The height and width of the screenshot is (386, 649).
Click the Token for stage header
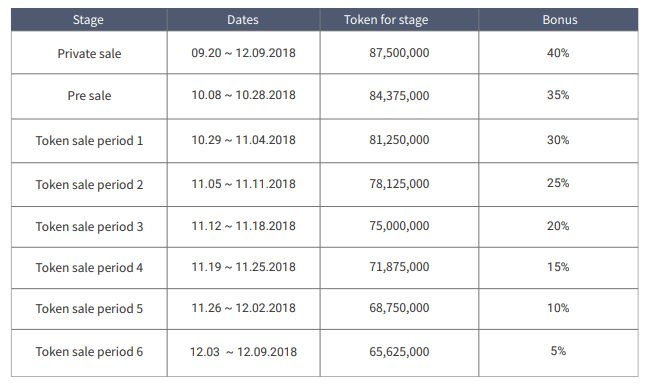pos(399,19)
